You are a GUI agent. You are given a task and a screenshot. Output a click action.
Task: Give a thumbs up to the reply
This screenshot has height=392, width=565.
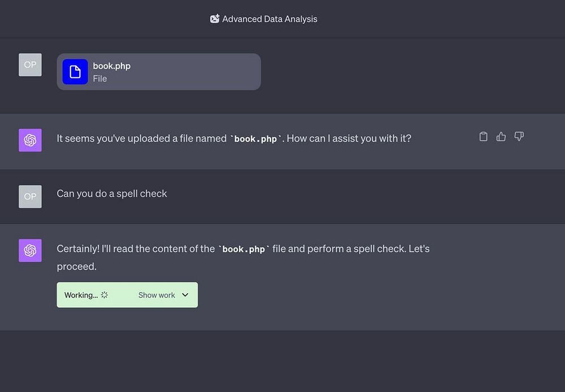point(501,137)
